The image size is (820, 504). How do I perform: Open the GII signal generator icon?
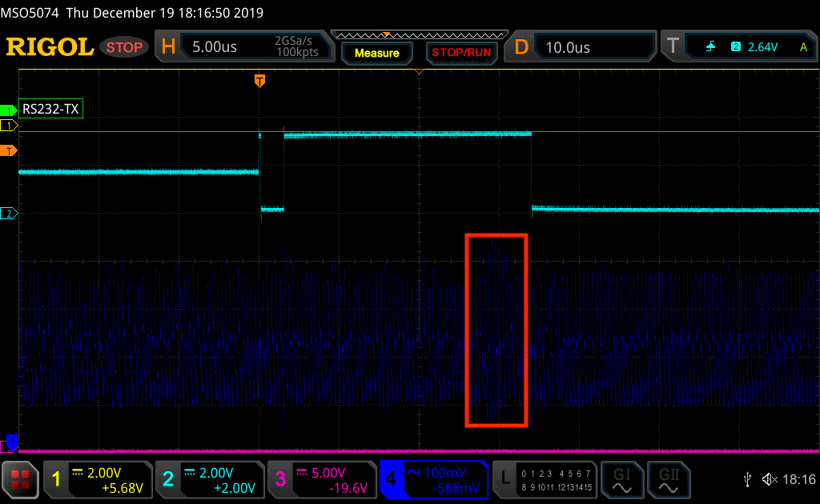(x=666, y=479)
